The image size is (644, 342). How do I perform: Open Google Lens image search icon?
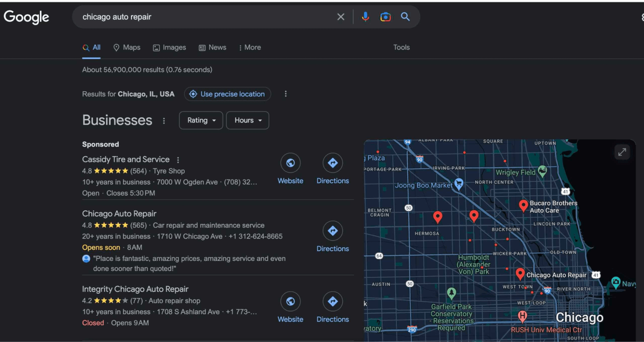(386, 17)
